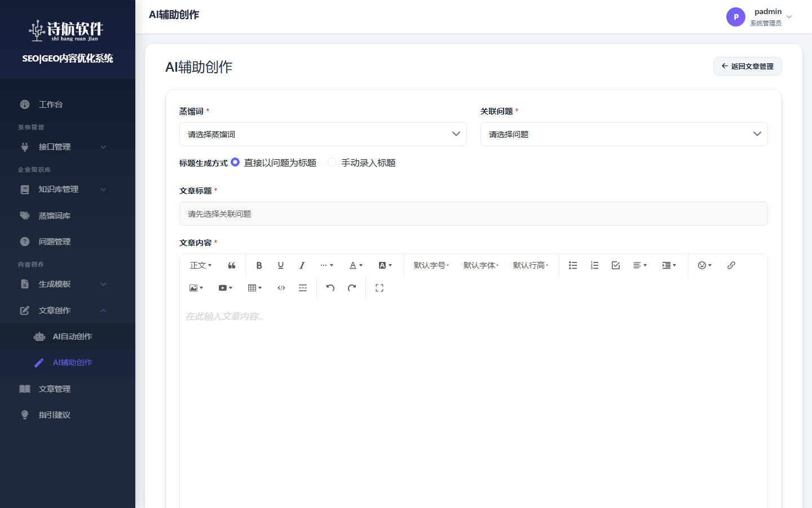Collapse the 文章创作 sidebar menu

click(68, 310)
